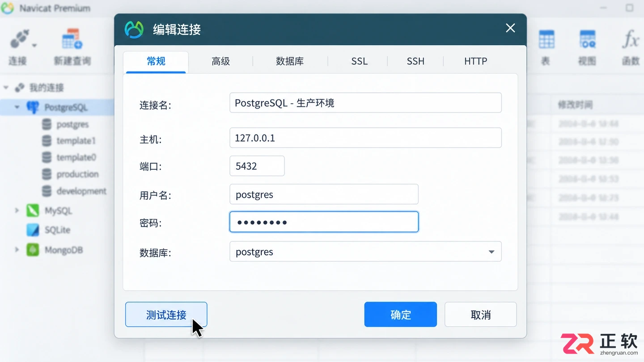The image size is (644, 362).
Task: Select the template0 database icon
Action: [47, 157]
